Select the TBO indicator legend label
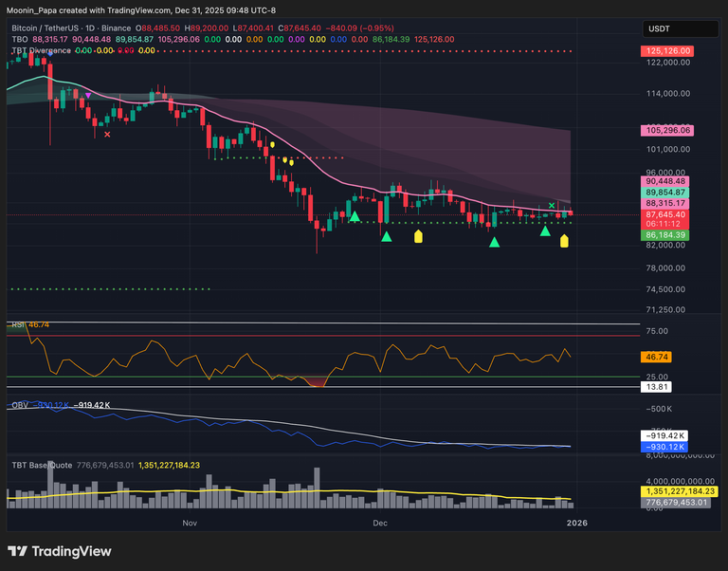 pos(20,39)
